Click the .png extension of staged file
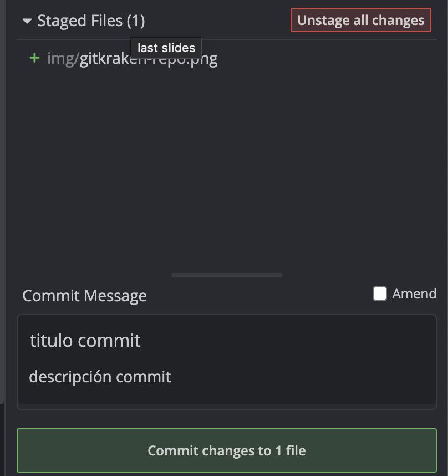Viewport: 448px width, 476px height. click(x=202, y=59)
